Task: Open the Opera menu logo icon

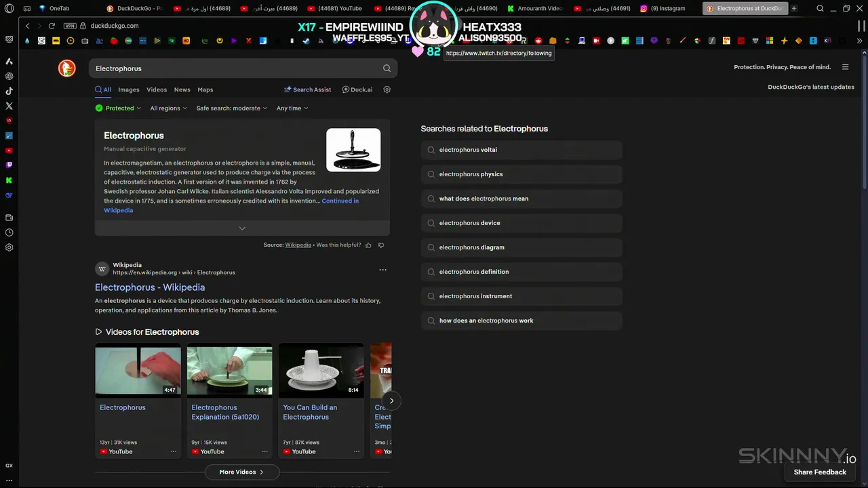Action: 9,9
